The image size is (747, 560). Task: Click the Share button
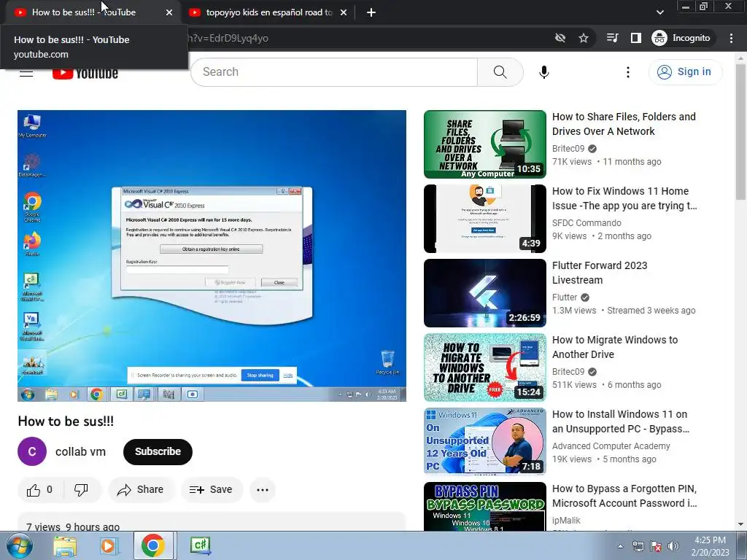tap(141, 489)
